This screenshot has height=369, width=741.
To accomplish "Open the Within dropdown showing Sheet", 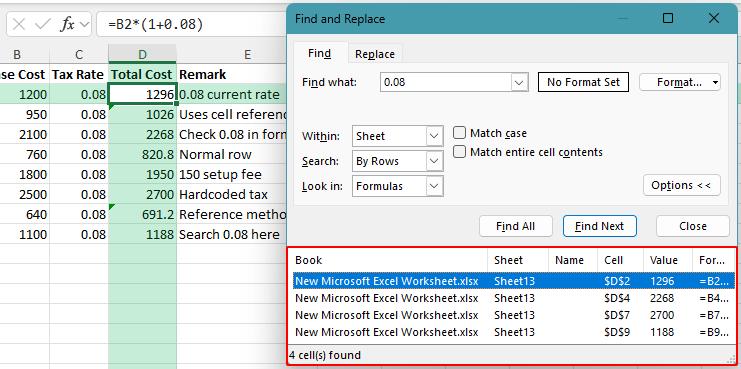I will [x=397, y=136].
